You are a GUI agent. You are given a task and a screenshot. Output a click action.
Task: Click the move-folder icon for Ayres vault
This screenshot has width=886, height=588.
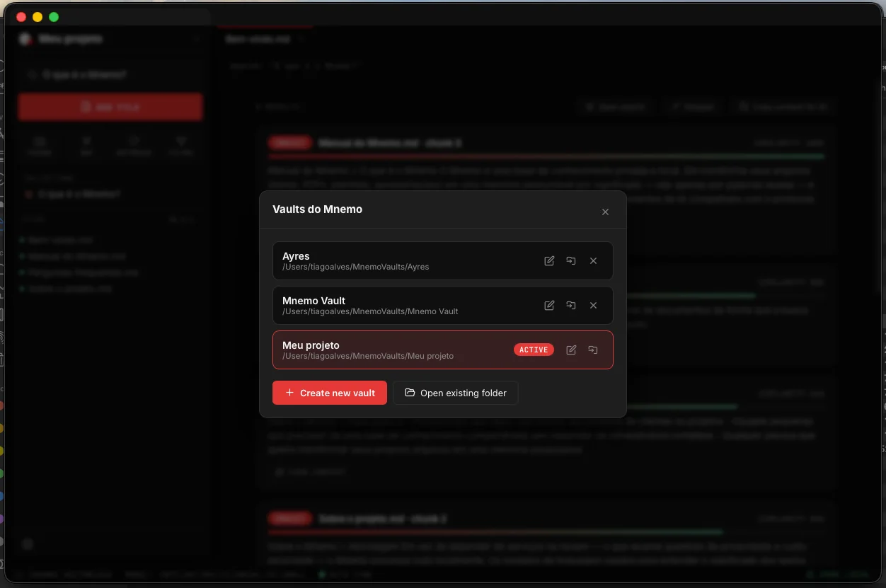pyautogui.click(x=571, y=261)
